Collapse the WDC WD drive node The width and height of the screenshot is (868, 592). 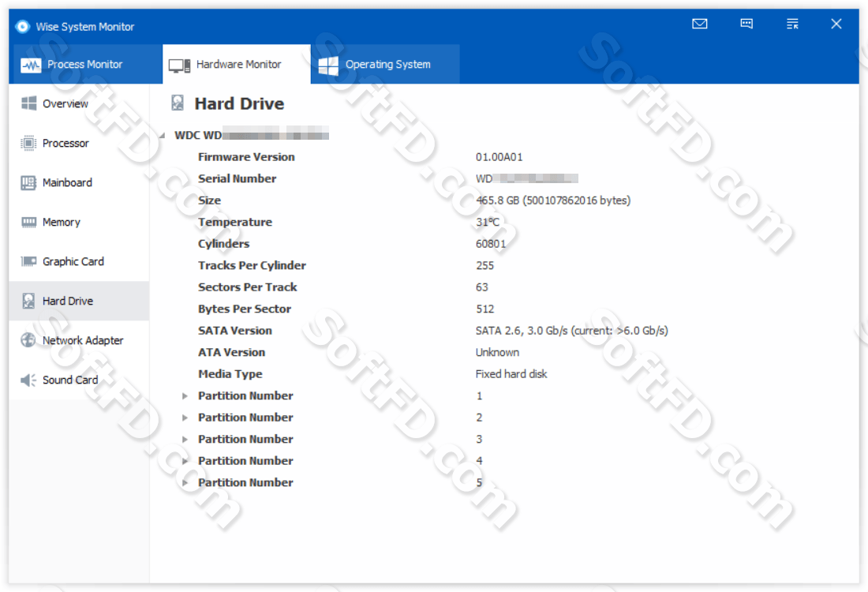[163, 136]
